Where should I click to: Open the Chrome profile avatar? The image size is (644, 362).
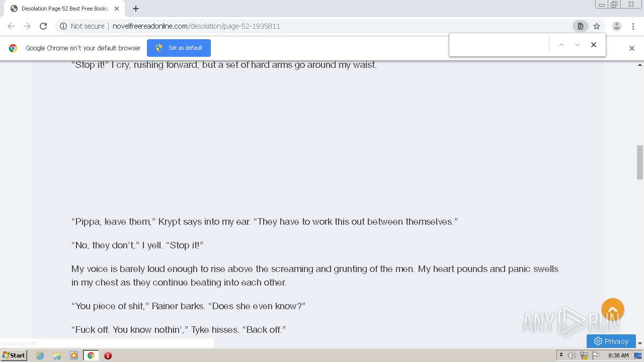click(x=616, y=26)
